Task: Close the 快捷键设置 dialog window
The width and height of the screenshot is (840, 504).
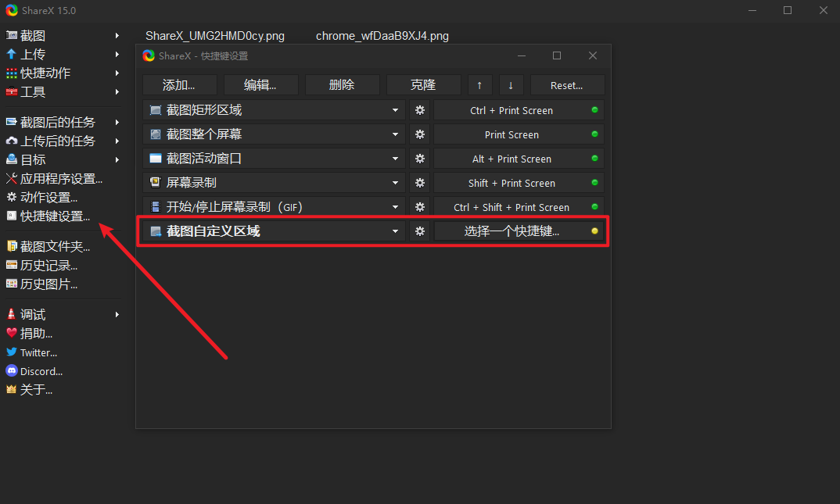Action: 593,55
